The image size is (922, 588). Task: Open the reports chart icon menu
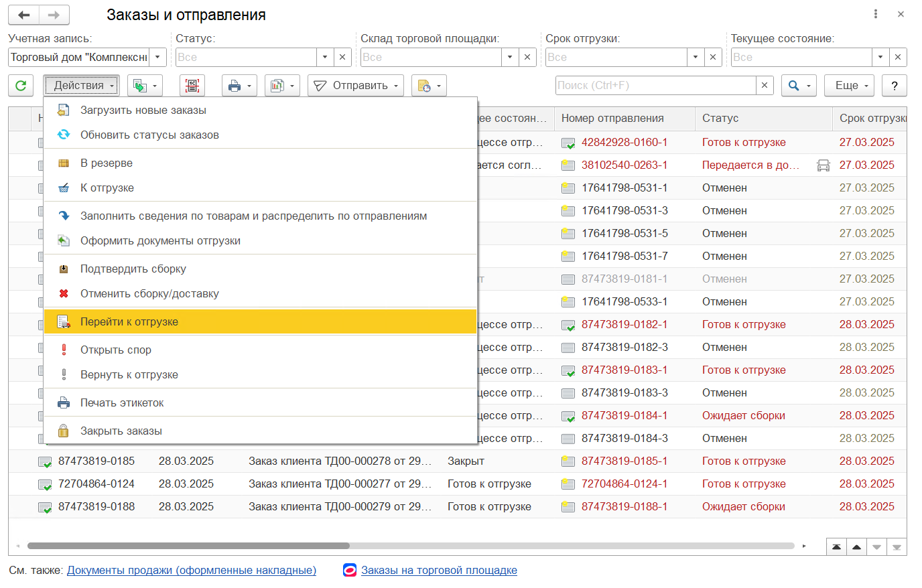pyautogui.click(x=281, y=86)
